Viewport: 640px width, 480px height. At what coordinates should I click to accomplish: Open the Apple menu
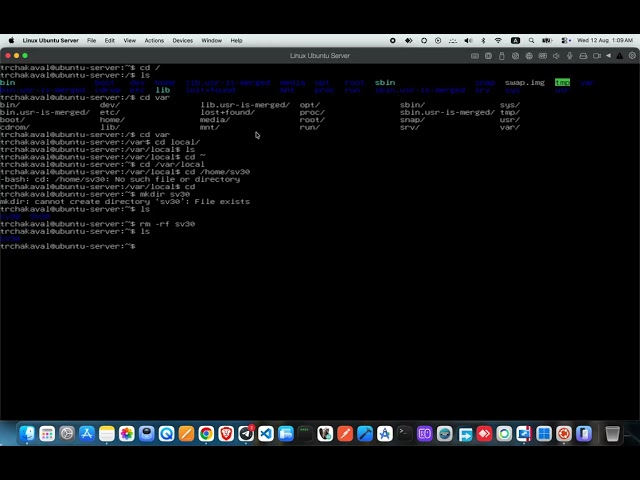11,40
